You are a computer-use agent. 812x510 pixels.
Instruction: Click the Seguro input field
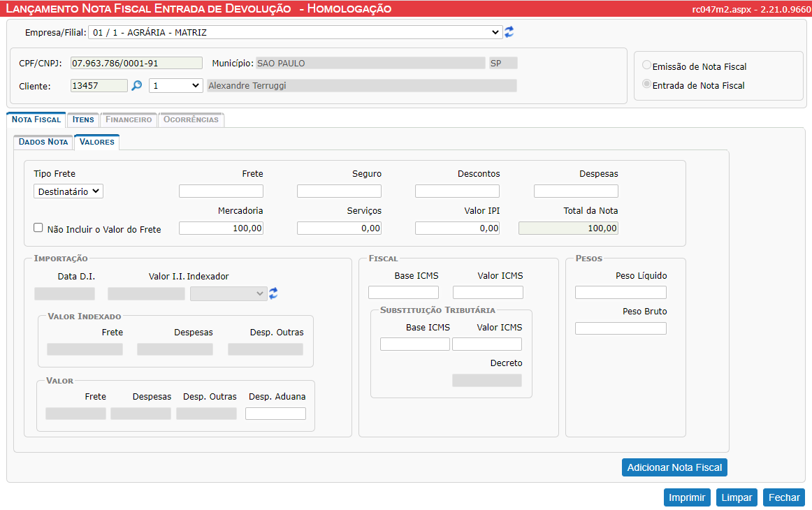click(339, 191)
